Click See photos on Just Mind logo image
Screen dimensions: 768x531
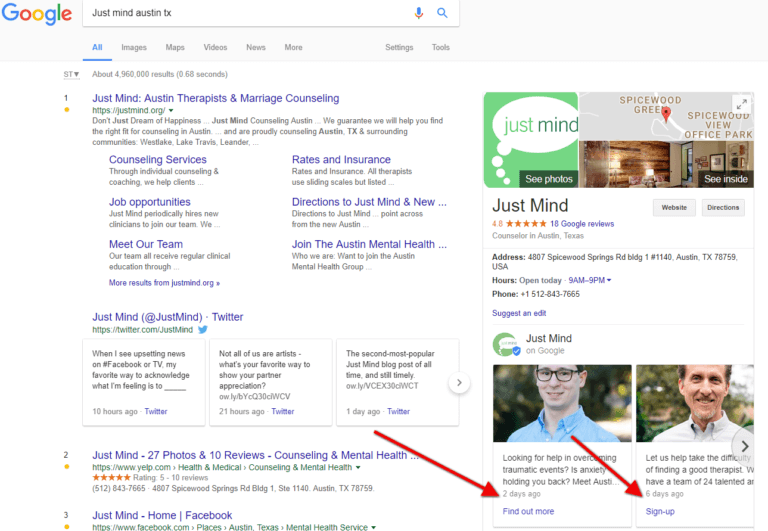tap(549, 179)
